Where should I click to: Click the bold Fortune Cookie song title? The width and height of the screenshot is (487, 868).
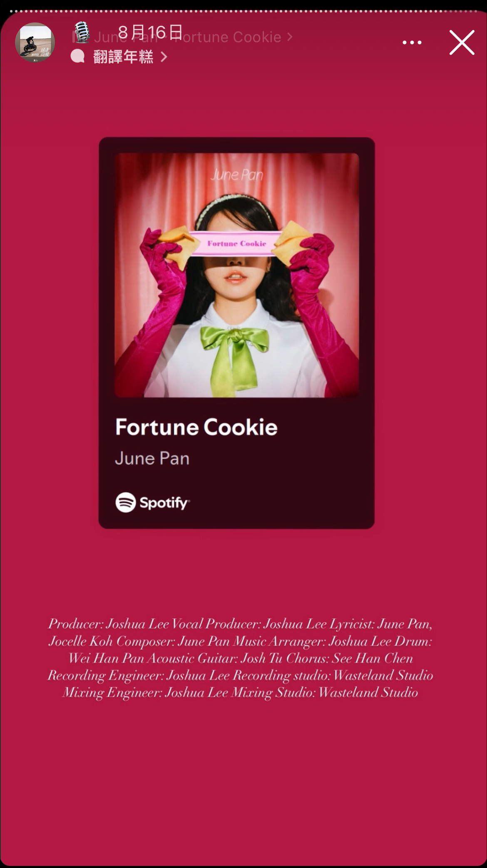(196, 427)
